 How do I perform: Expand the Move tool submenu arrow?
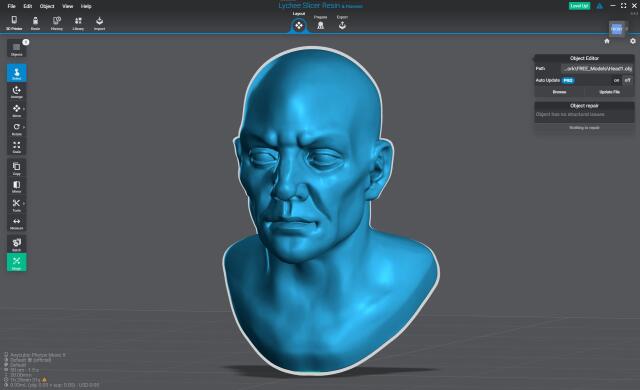(x=24, y=109)
